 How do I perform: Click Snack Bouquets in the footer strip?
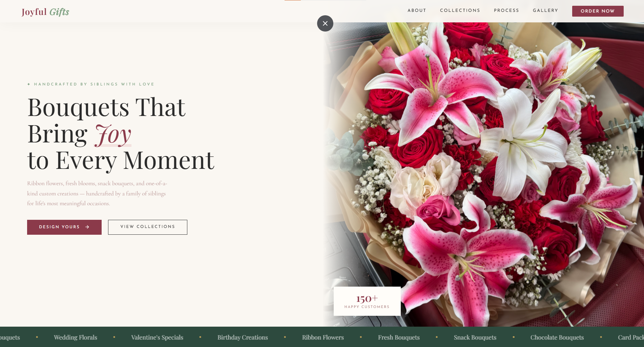click(475, 337)
